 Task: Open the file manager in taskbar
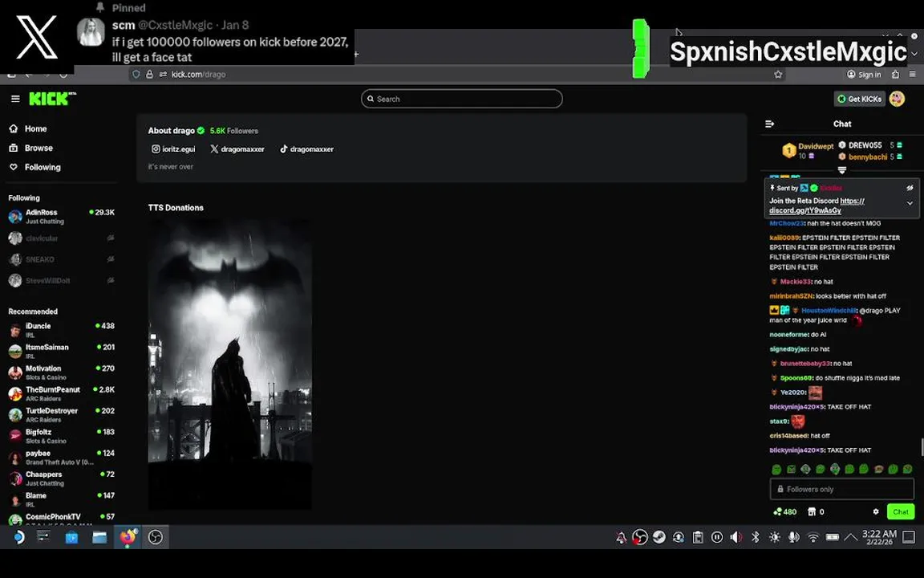(x=99, y=537)
